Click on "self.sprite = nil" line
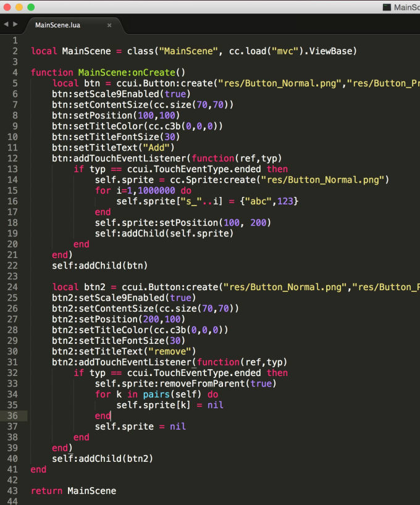This screenshot has height=505, width=420. click(140, 427)
